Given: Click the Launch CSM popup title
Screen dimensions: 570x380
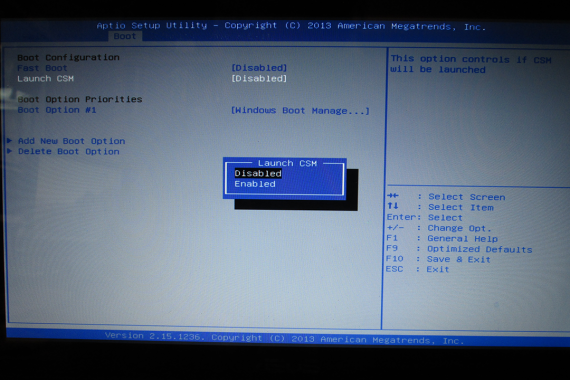Looking at the screenshot, I should [x=287, y=163].
